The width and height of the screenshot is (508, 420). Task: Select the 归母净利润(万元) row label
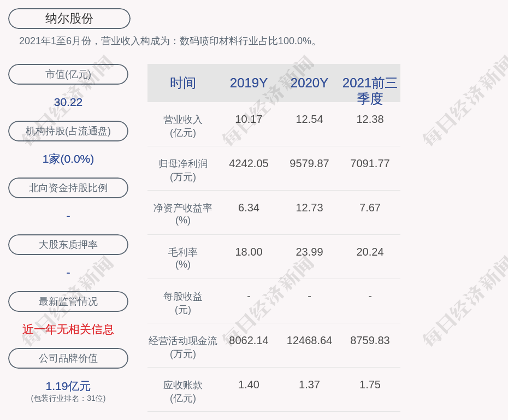[182, 170]
